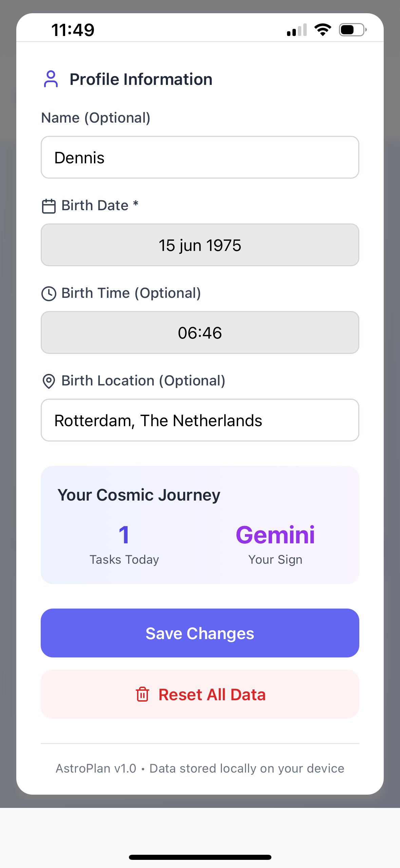Open the birth date picker showing 15 jun 1975
Viewport: 400px width, 868px height.
tap(200, 245)
